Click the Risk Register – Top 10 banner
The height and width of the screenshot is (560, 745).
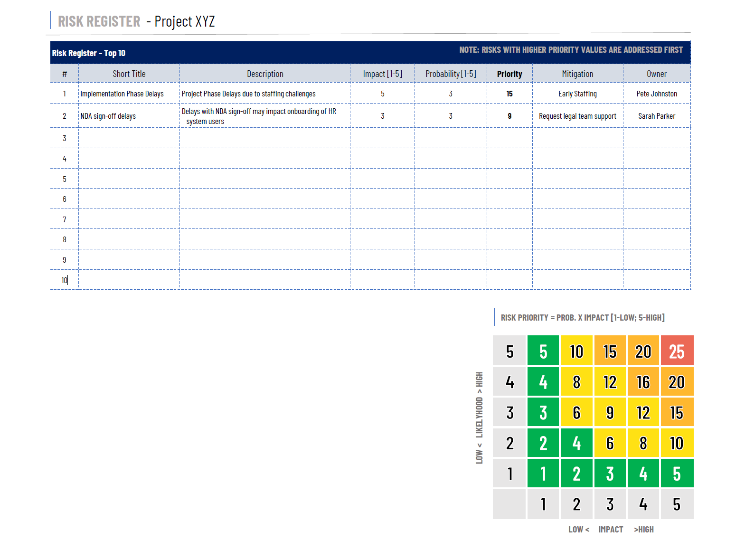(x=89, y=53)
